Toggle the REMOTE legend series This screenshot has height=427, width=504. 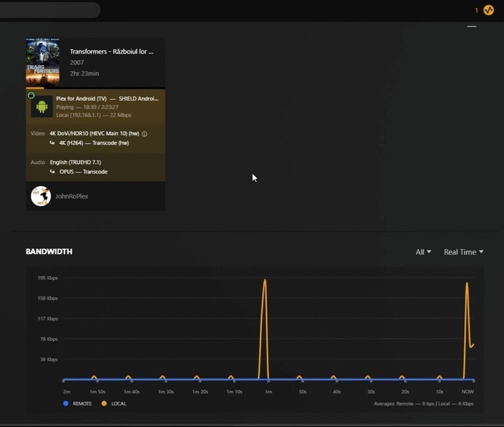pos(77,403)
